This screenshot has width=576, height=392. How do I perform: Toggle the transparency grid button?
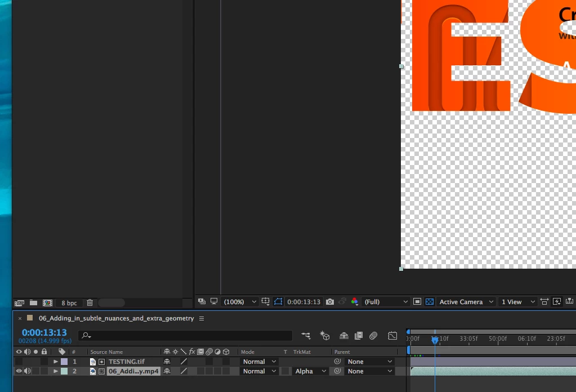430,302
